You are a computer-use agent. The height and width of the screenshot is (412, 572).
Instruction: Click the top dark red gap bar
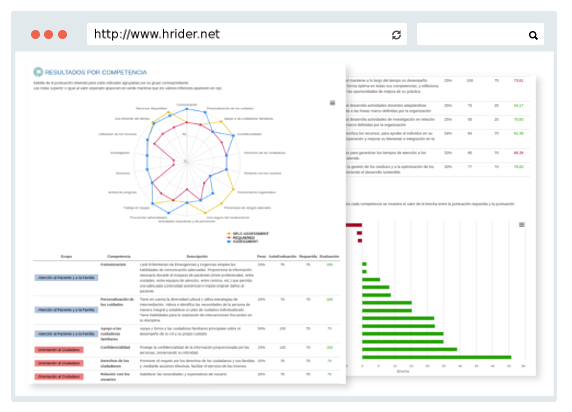click(354, 225)
